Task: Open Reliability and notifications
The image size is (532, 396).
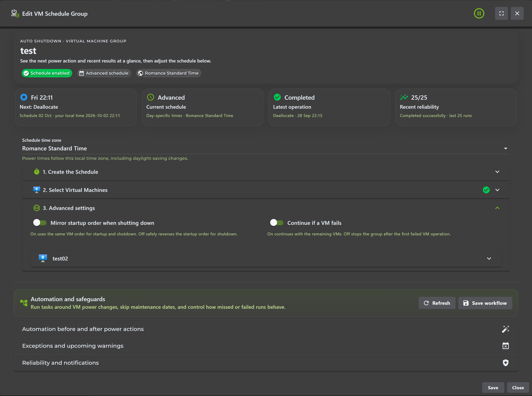Action: [x=266, y=363]
